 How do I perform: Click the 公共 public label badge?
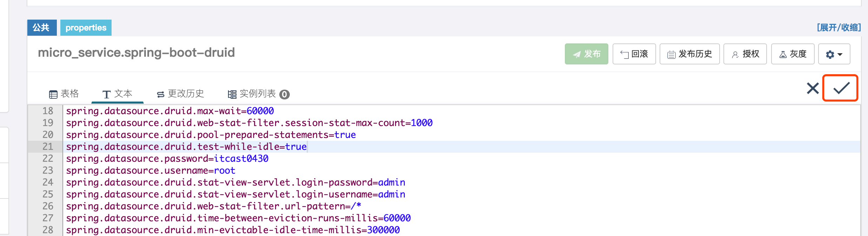point(41,28)
